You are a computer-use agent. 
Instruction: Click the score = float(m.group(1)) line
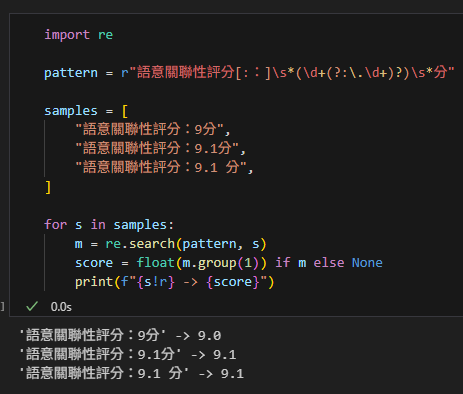pyautogui.click(x=229, y=263)
